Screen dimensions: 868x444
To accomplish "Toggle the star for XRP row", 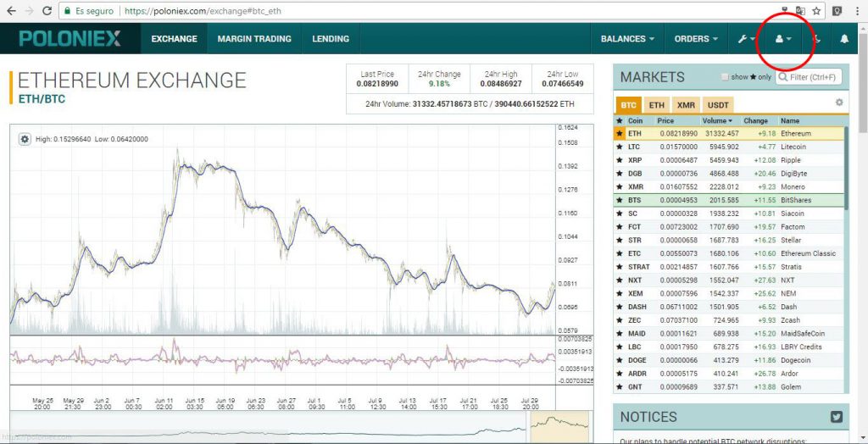I will 620,160.
